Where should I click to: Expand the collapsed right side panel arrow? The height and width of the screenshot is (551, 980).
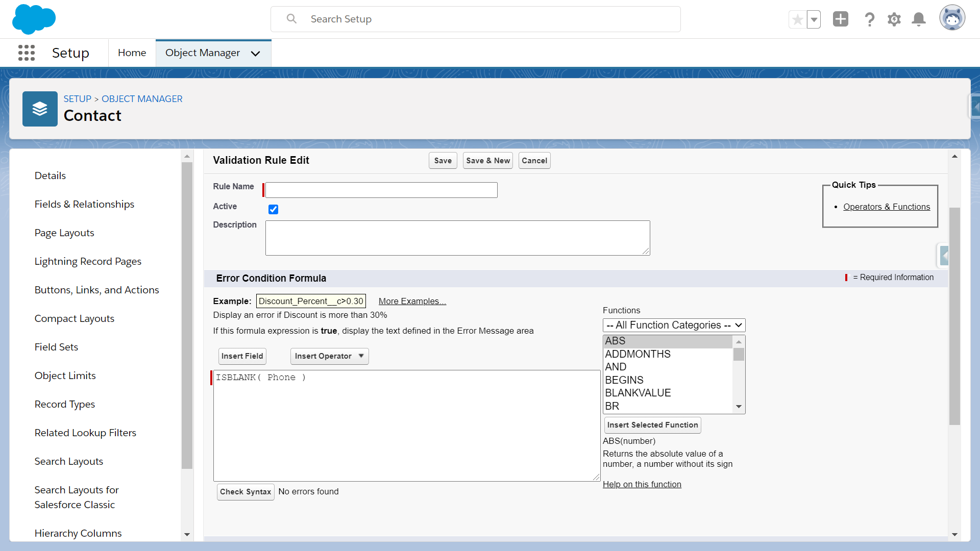(975, 107)
